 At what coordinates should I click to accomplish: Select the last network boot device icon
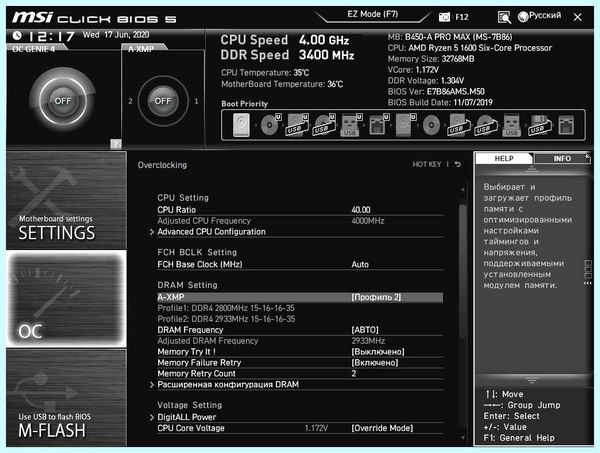(566, 125)
